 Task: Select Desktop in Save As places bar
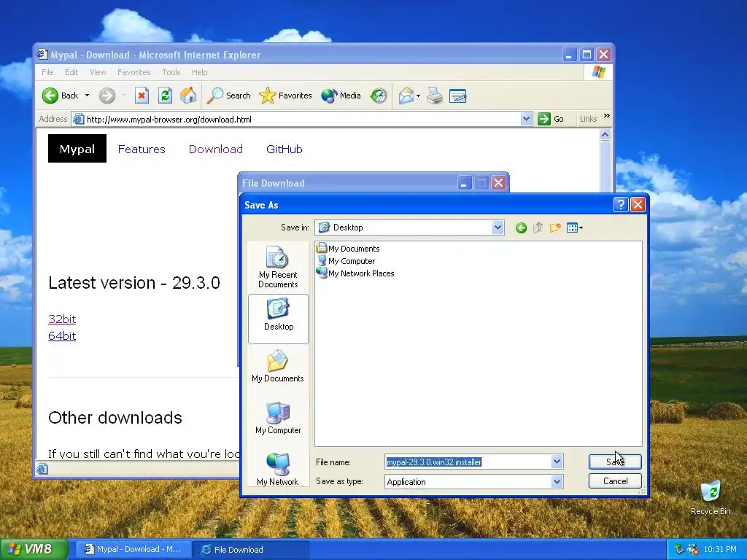278,319
